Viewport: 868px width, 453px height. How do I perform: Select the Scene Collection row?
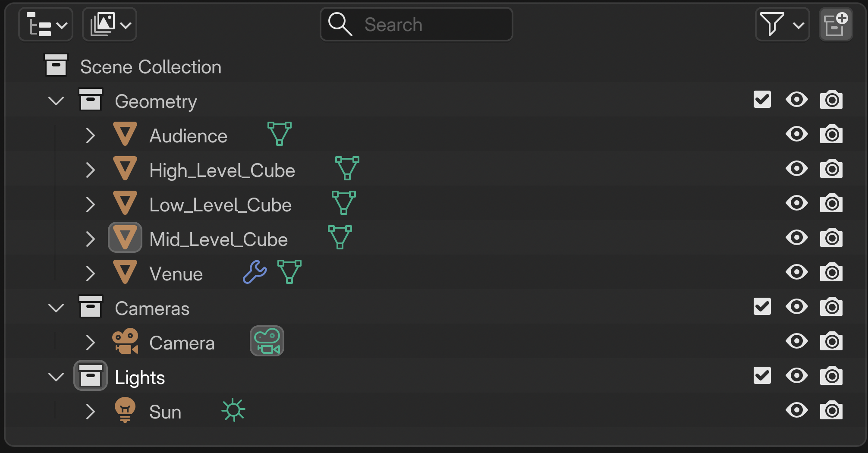pyautogui.click(x=151, y=67)
